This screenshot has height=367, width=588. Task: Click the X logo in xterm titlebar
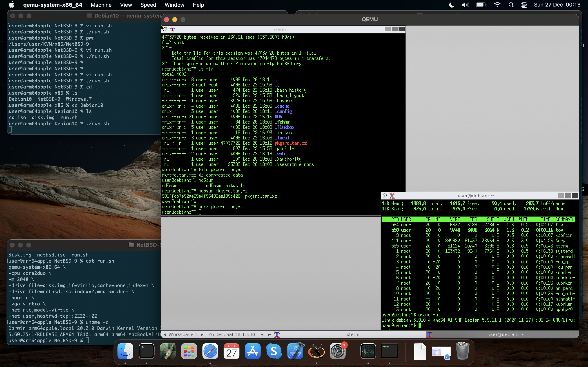pyautogui.click(x=173, y=29)
